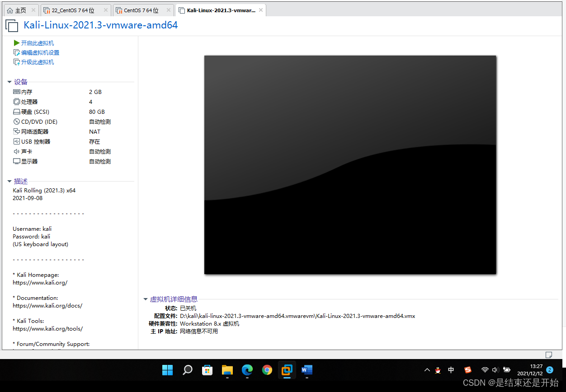Switch to the CentOS 7 64 位 tab

(143, 10)
